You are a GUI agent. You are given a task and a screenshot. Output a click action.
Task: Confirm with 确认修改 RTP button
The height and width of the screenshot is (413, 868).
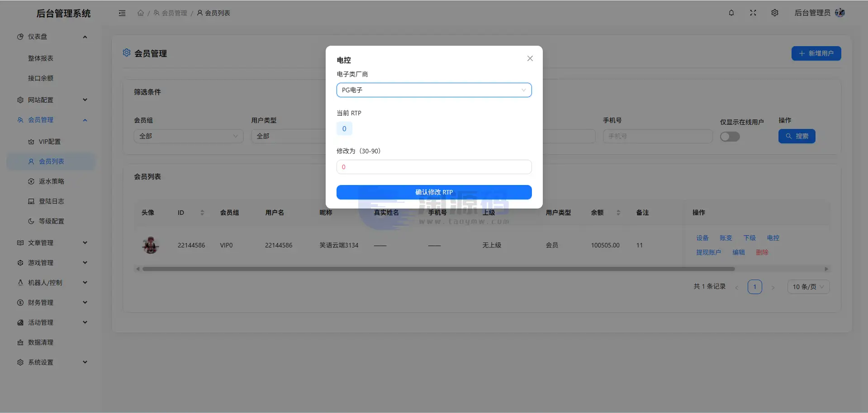(x=434, y=192)
